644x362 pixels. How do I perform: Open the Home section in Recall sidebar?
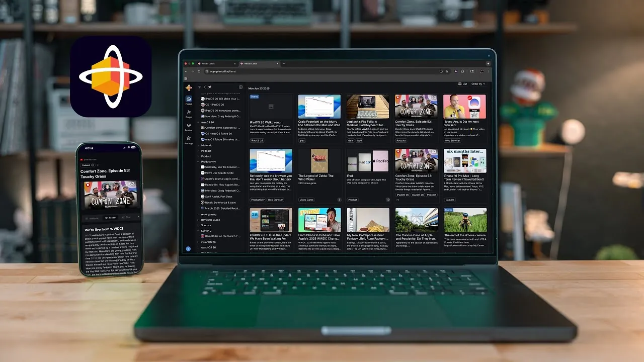(189, 100)
